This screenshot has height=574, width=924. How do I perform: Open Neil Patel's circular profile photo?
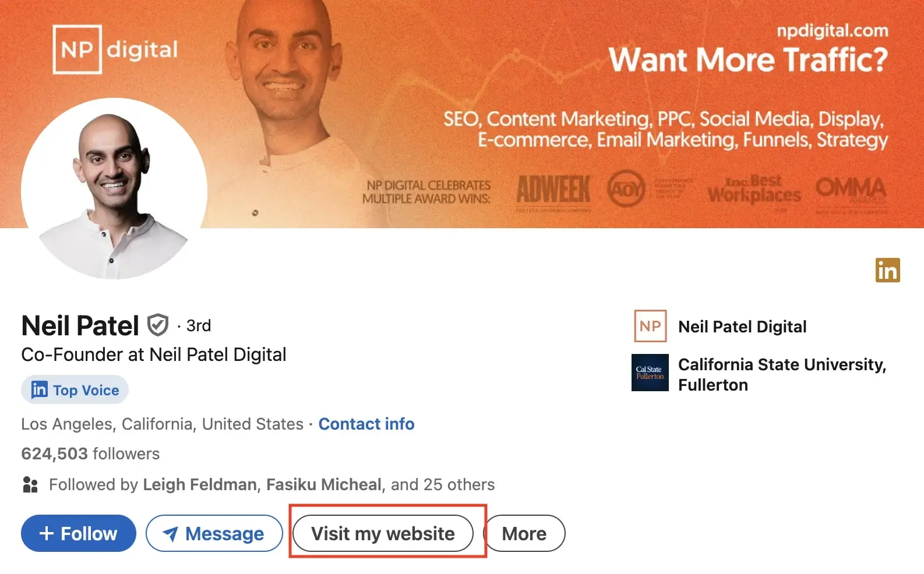click(x=114, y=189)
